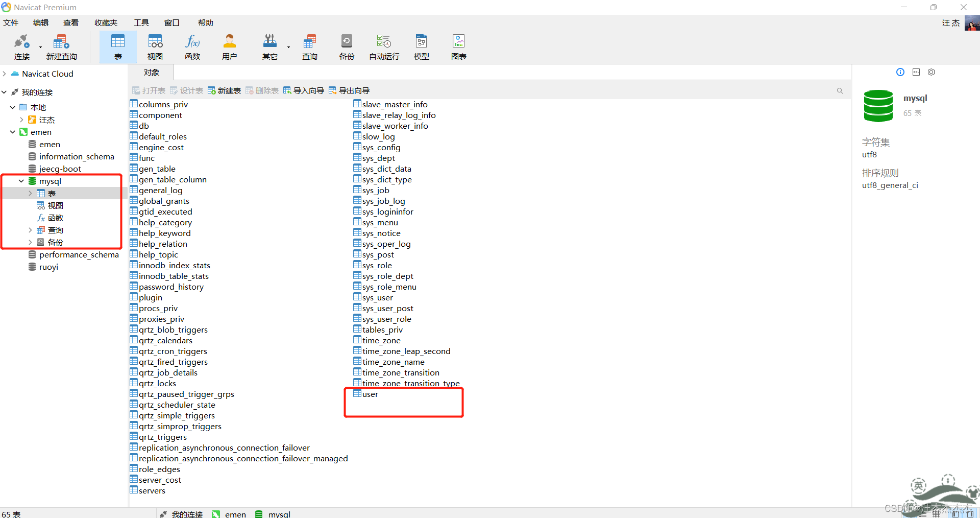Image resolution: width=980 pixels, height=518 pixels.
Task: Collapse the emen connection
Action: tap(13, 132)
